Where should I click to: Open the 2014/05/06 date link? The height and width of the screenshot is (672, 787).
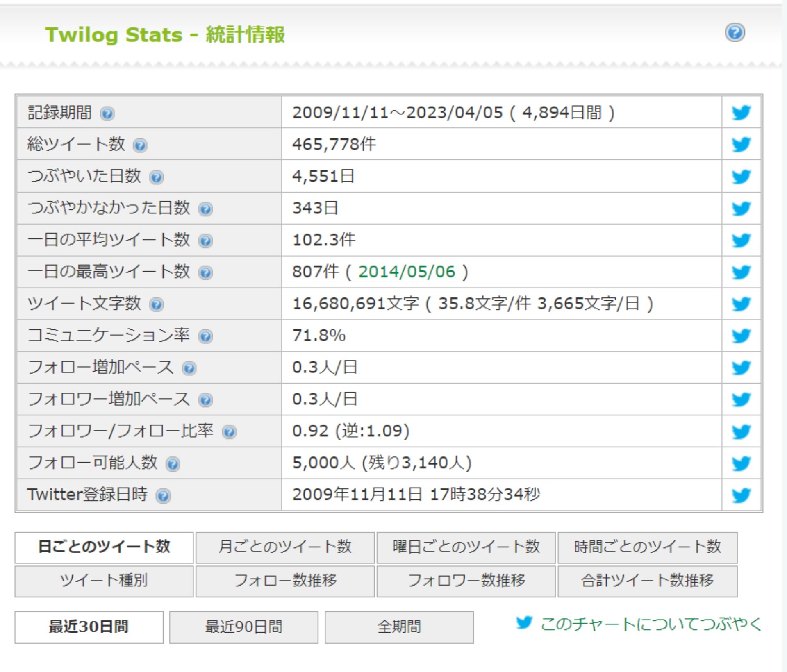(x=407, y=272)
